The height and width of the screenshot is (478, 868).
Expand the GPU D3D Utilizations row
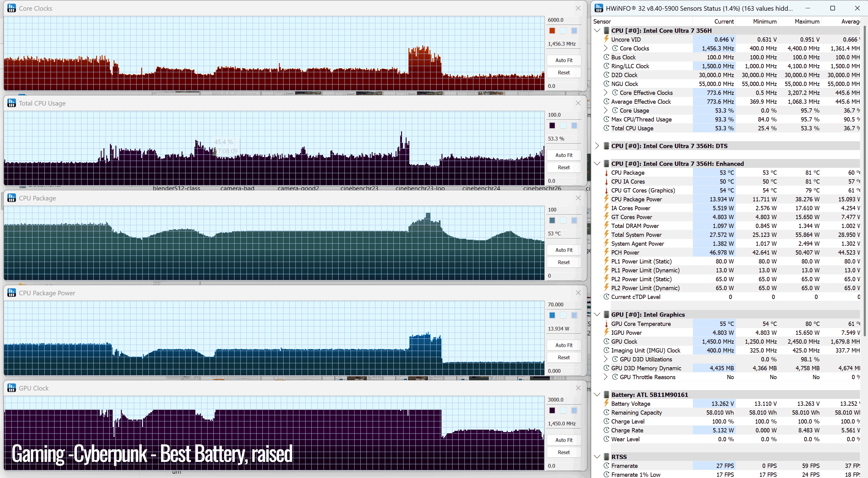606,359
